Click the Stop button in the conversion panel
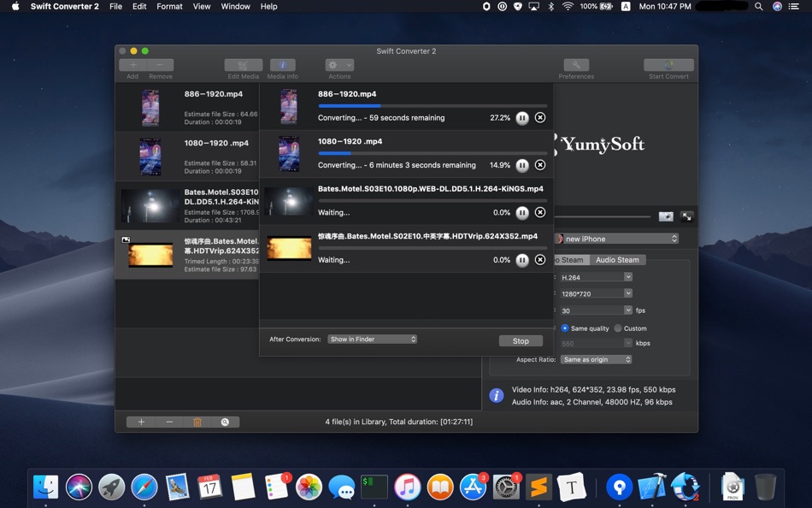Image resolution: width=812 pixels, height=508 pixels. point(521,340)
